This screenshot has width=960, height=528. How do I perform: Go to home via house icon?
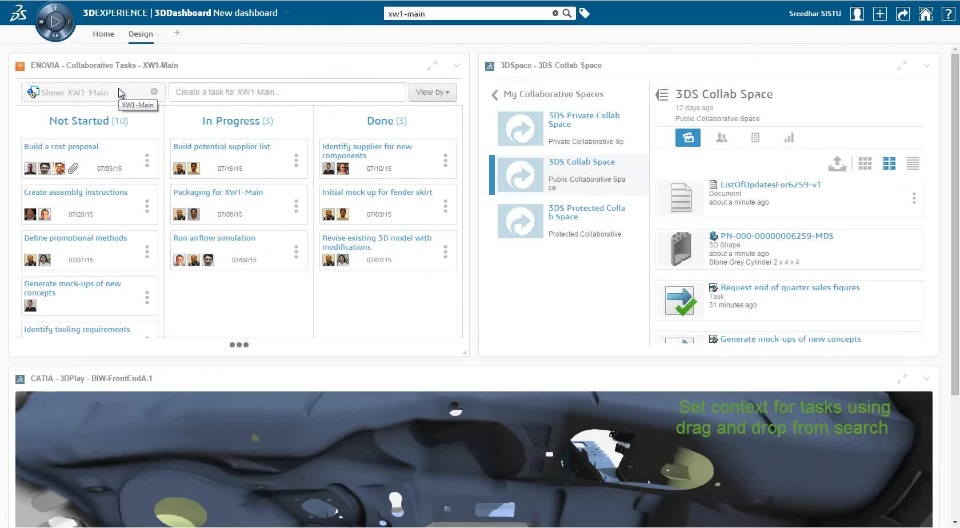(x=926, y=13)
